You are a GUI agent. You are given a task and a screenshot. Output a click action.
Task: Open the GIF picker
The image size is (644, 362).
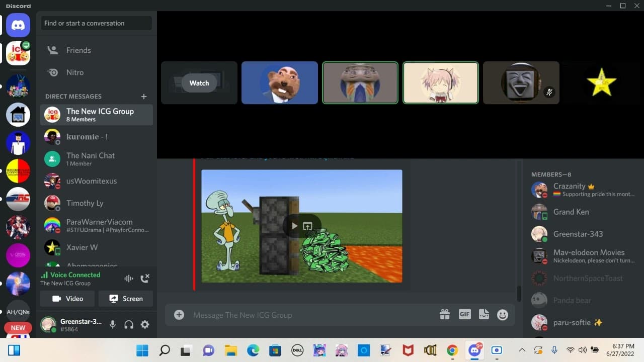tap(464, 315)
